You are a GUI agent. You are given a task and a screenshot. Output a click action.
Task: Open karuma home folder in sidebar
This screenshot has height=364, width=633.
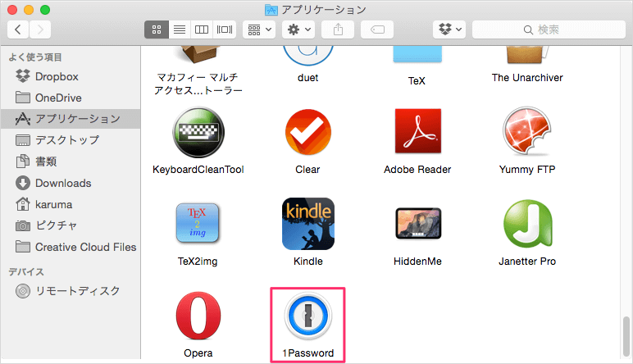71,204
